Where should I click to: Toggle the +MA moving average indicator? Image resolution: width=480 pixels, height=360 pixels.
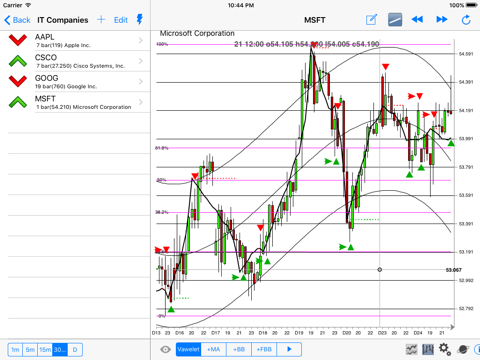click(214, 349)
